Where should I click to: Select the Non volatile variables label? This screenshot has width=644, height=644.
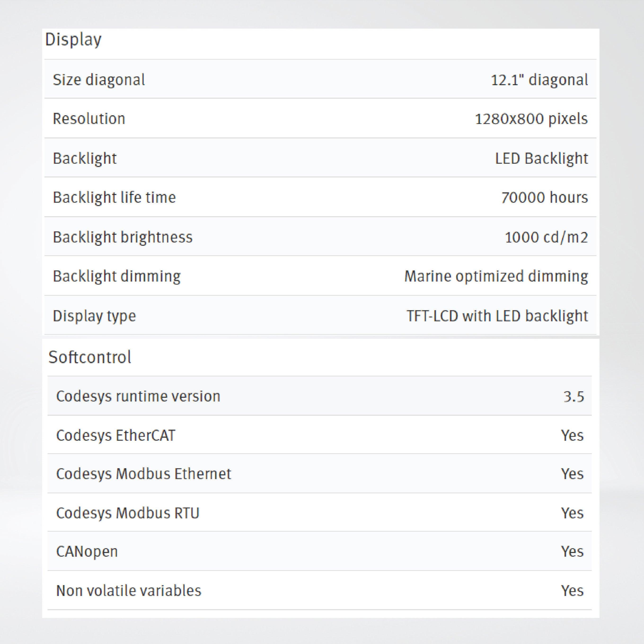[129, 591]
